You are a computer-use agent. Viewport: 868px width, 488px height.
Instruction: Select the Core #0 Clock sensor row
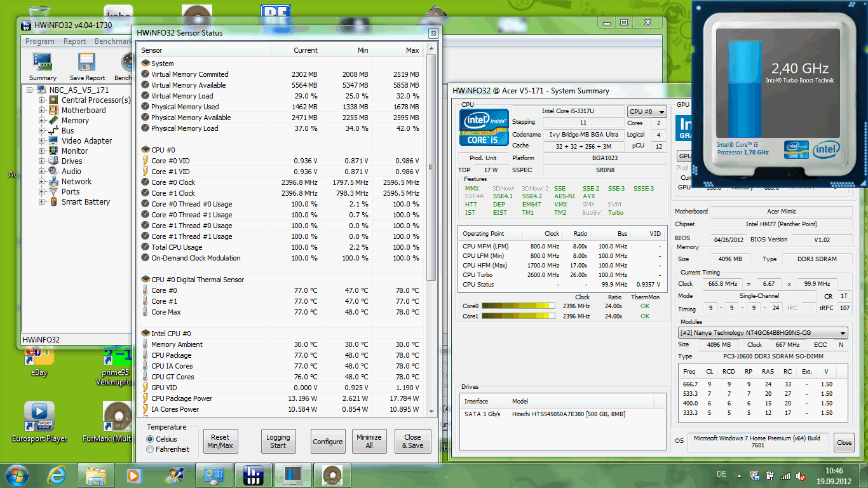(281, 182)
